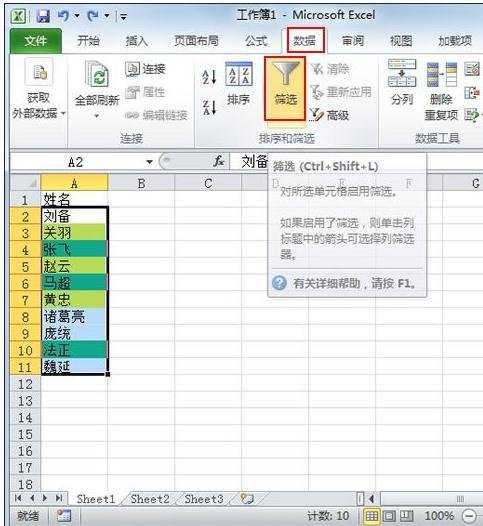The height and width of the screenshot is (526, 483).
Task: Sort descending with the Z-A icon
Action: [x=209, y=108]
